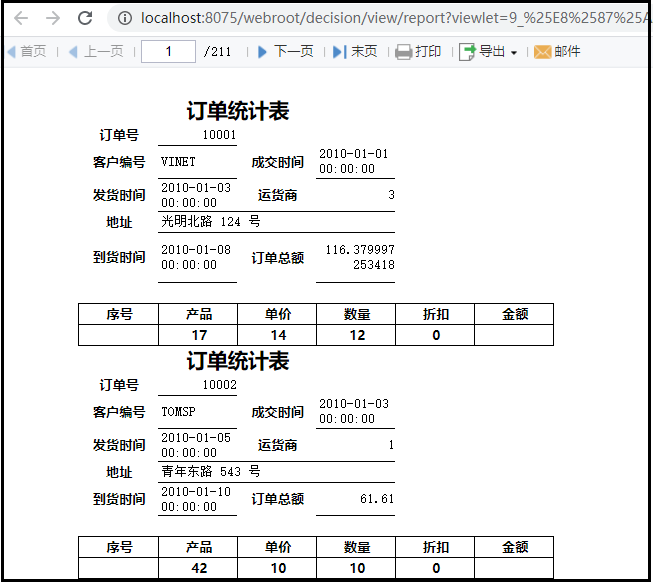Image resolution: width=653 pixels, height=583 pixels.
Task: Click address 光明北路 124 号
Action: [x=211, y=221]
